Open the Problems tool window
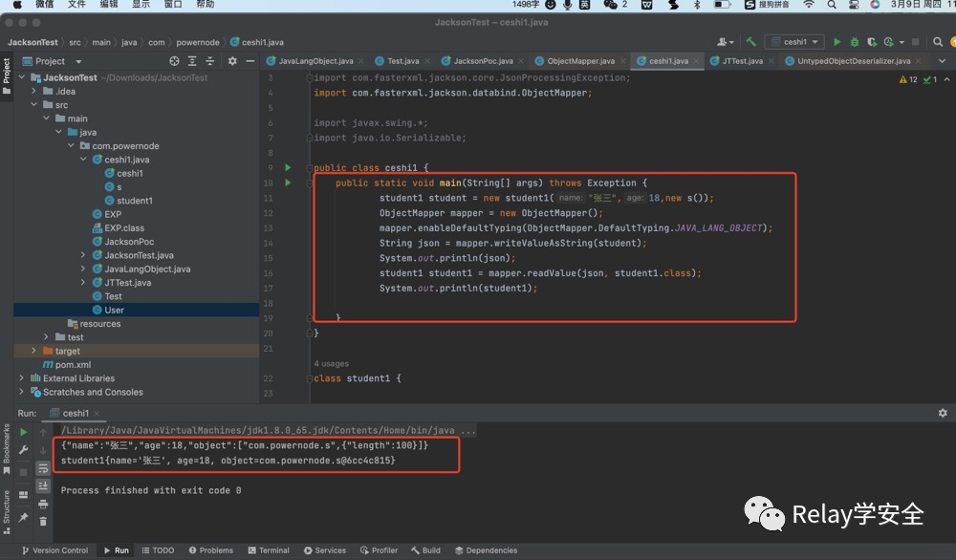The width and height of the screenshot is (956, 560). (211, 550)
